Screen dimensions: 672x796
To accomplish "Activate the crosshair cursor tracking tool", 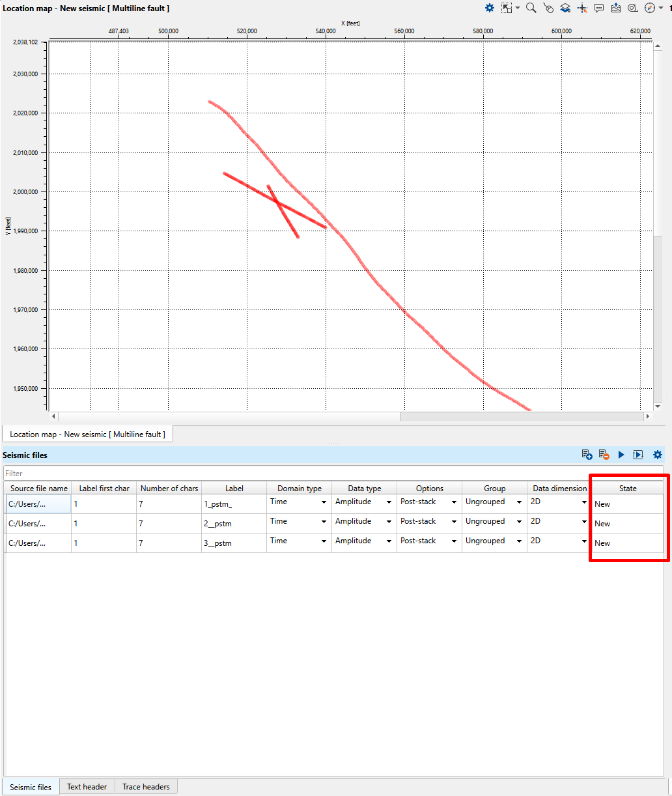I will (x=581, y=8).
